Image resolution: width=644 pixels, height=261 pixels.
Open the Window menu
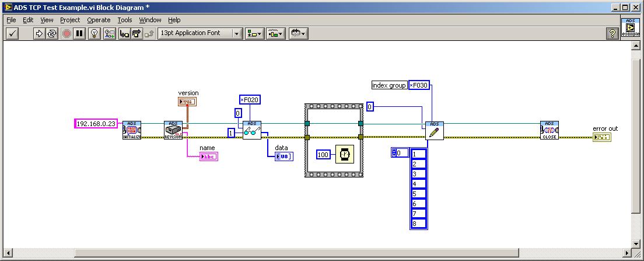[150, 20]
